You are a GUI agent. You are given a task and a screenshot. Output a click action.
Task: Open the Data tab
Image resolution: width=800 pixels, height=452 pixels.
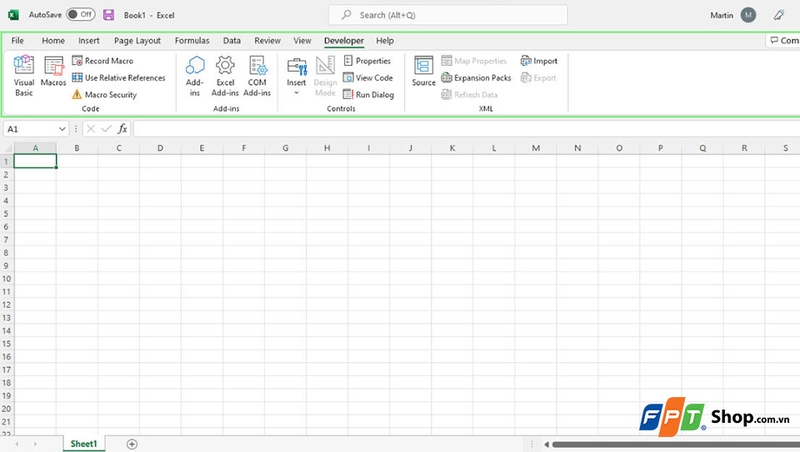coord(232,40)
